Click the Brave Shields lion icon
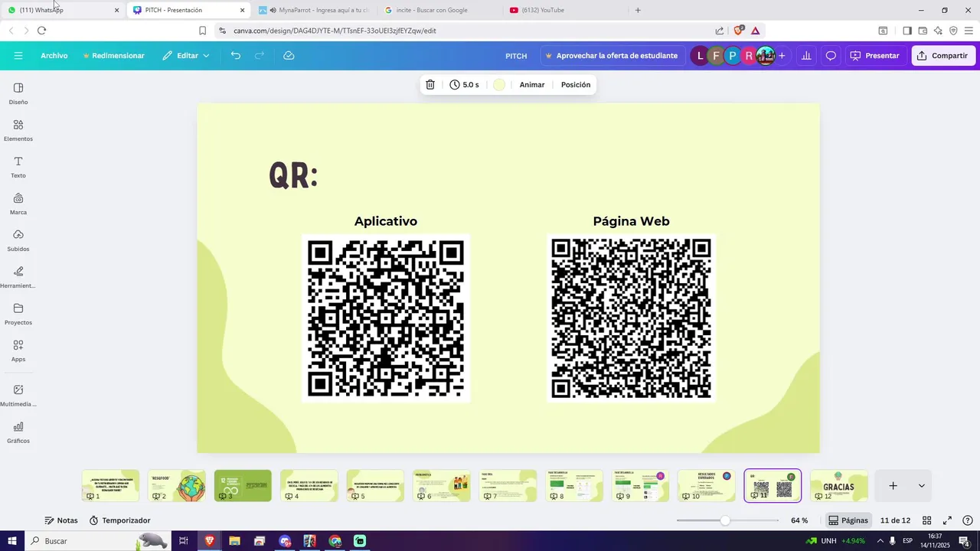The height and width of the screenshot is (551, 980). point(739,31)
